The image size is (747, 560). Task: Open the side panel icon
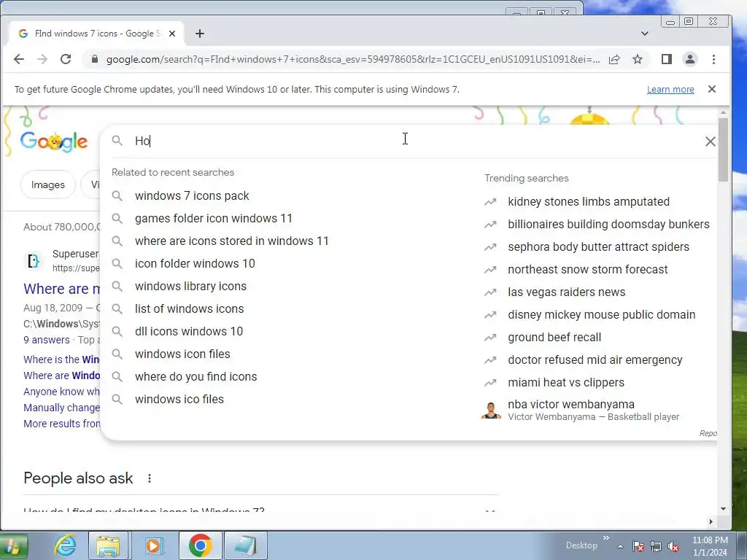coord(667,59)
